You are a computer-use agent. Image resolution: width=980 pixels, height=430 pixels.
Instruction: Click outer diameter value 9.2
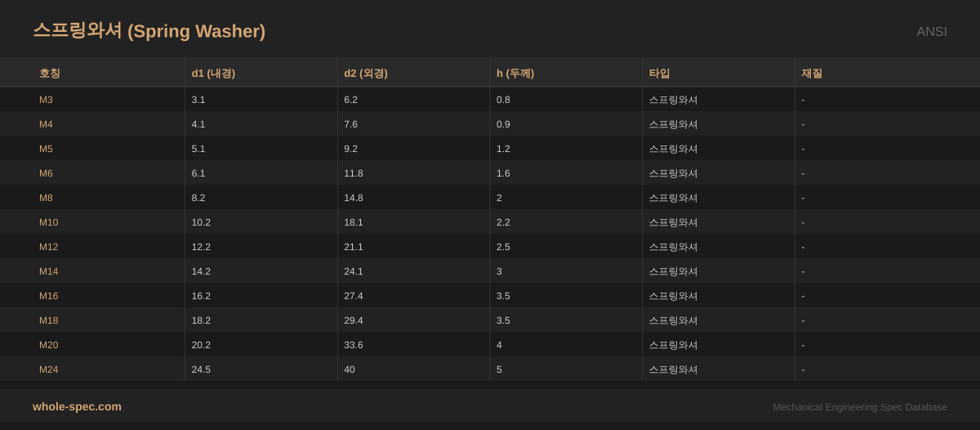click(351, 149)
